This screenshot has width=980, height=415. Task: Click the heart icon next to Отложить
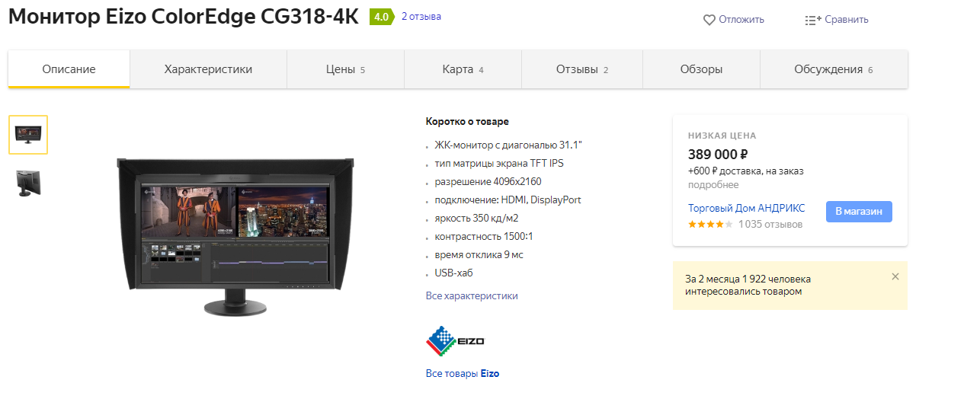point(709,20)
